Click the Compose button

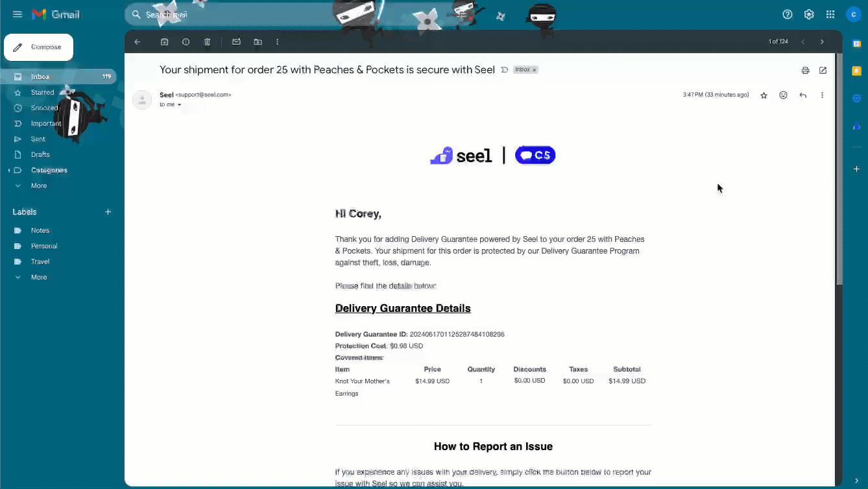(x=38, y=47)
